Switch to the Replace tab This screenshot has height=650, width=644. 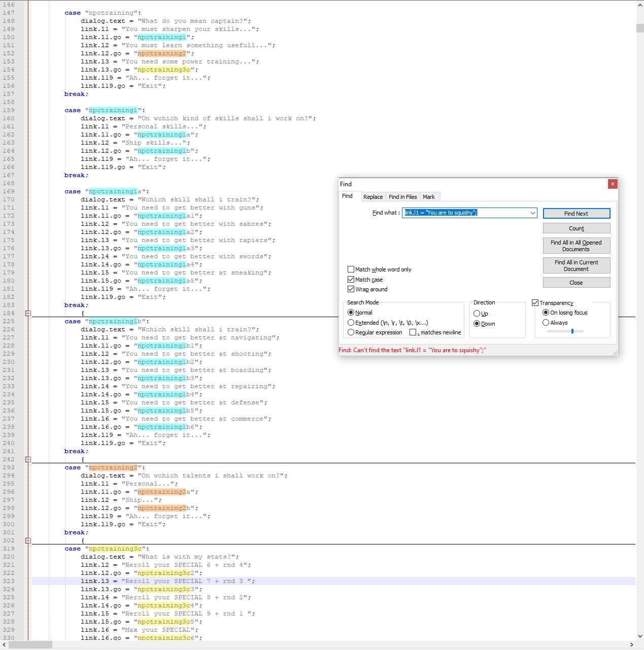[373, 197]
